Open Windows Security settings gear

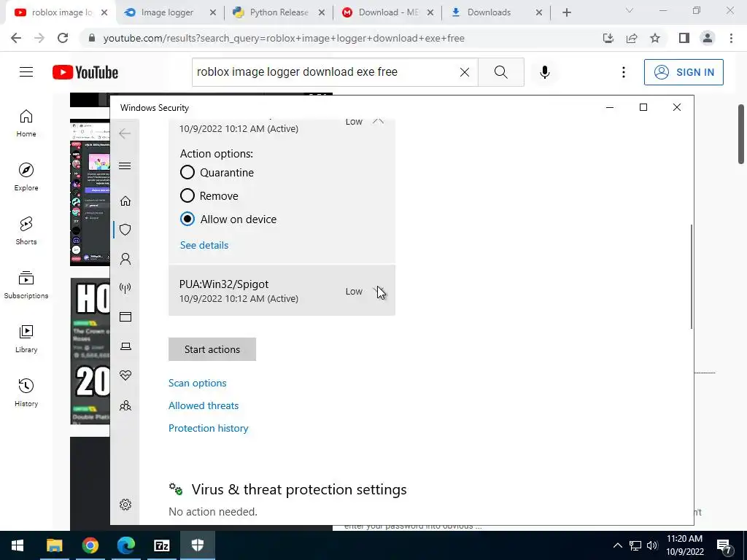125,505
